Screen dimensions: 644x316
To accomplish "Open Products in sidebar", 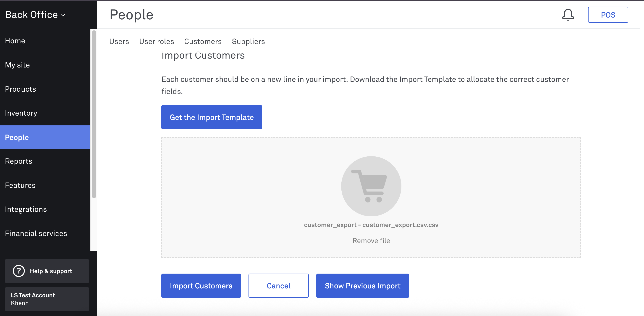I will [x=45, y=89].
